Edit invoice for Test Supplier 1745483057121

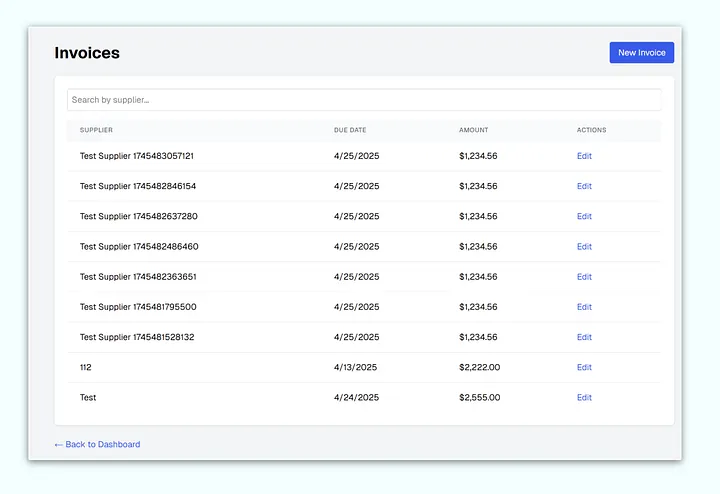tap(584, 156)
